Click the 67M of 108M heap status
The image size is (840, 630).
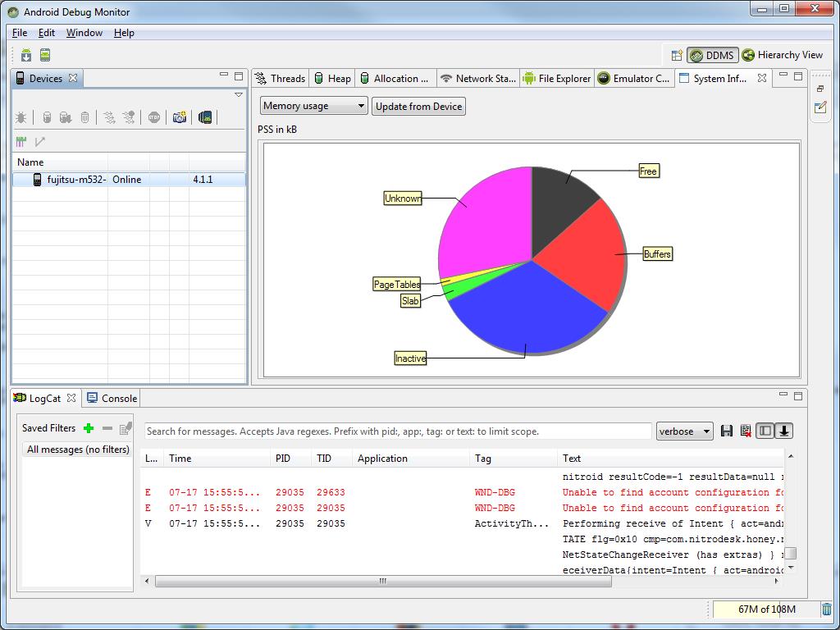(767, 609)
